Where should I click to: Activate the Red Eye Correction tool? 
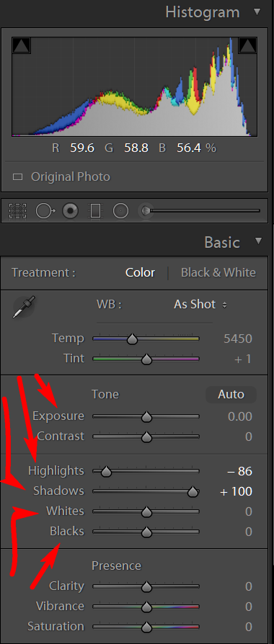coord(71,211)
